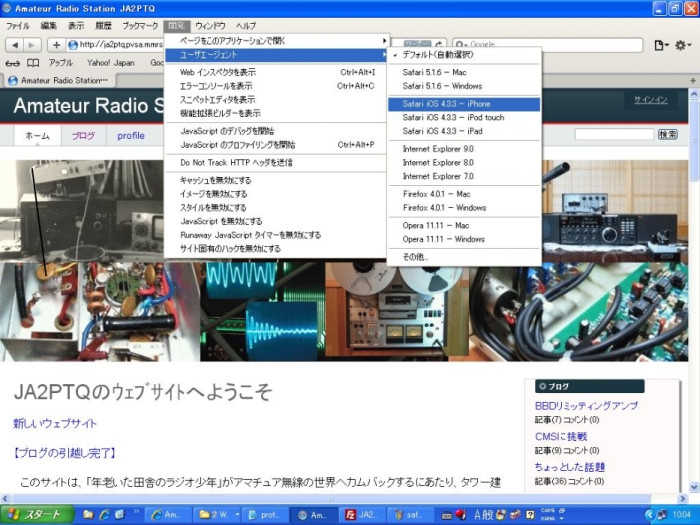Focus the site search input field

click(614, 134)
